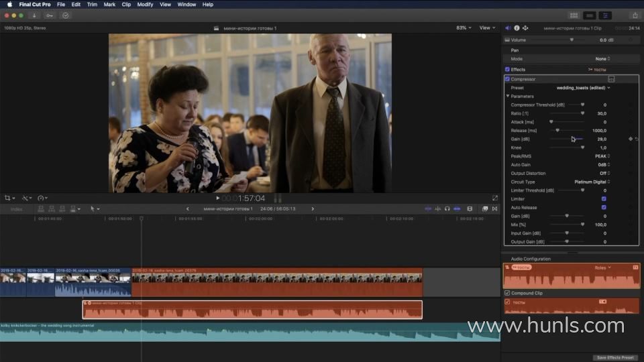
Task: Open Compressor advanced effect editor icon
Action: [611, 79]
